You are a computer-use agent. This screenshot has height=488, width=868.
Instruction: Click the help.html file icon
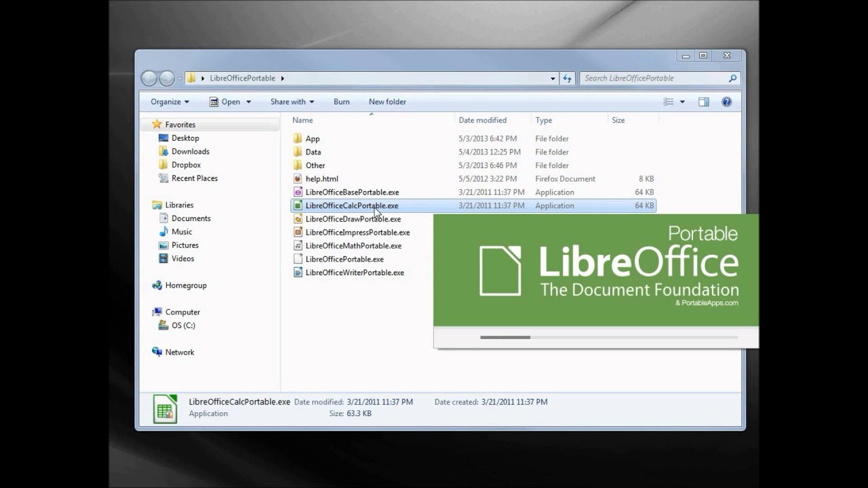[x=298, y=179]
